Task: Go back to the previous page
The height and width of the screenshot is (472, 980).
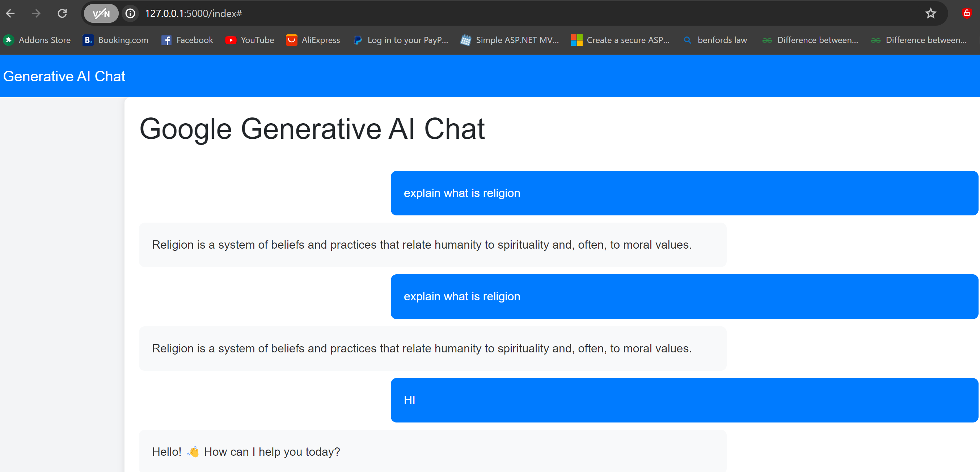Action: (x=10, y=13)
